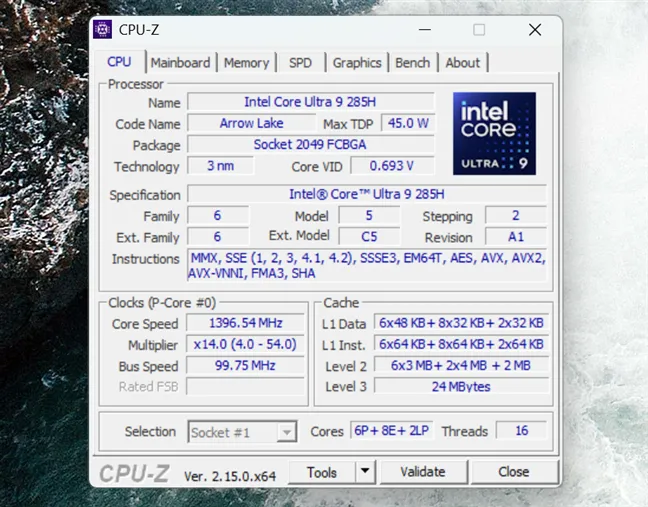Open the Graphics tab
Viewport: 648px width, 507px height.
357,63
